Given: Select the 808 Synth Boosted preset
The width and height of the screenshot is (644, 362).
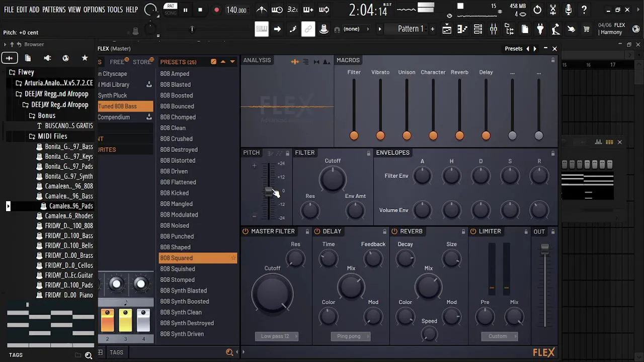Looking at the screenshot, I should pyautogui.click(x=198, y=302).
